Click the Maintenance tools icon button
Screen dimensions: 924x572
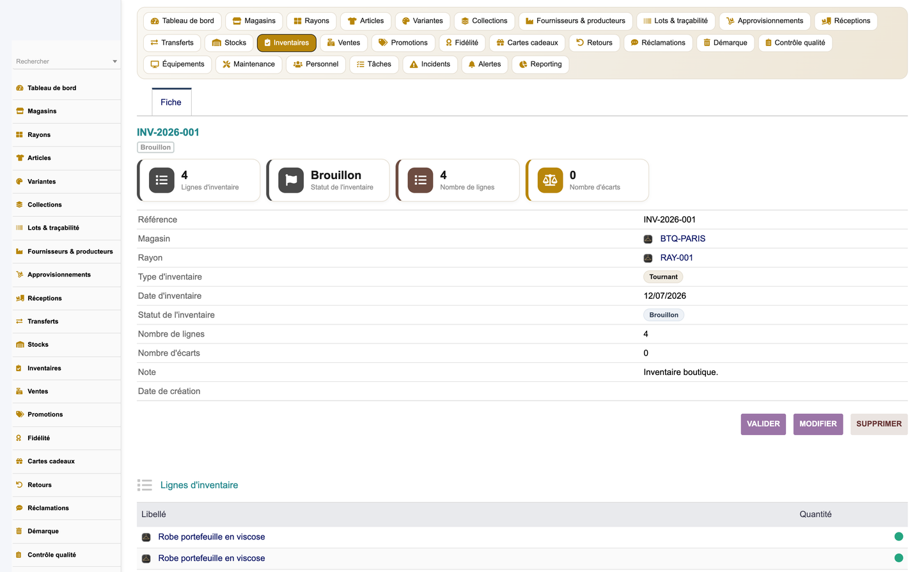coord(249,64)
